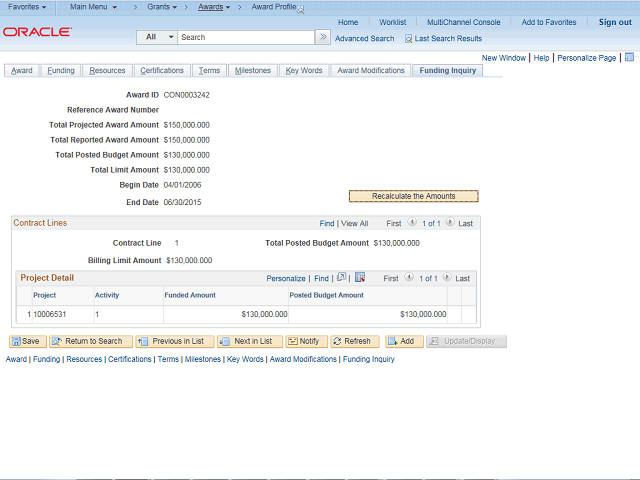Open the bottom Award Modifications link
Image resolution: width=640 pixels, height=480 pixels.
(x=303, y=359)
